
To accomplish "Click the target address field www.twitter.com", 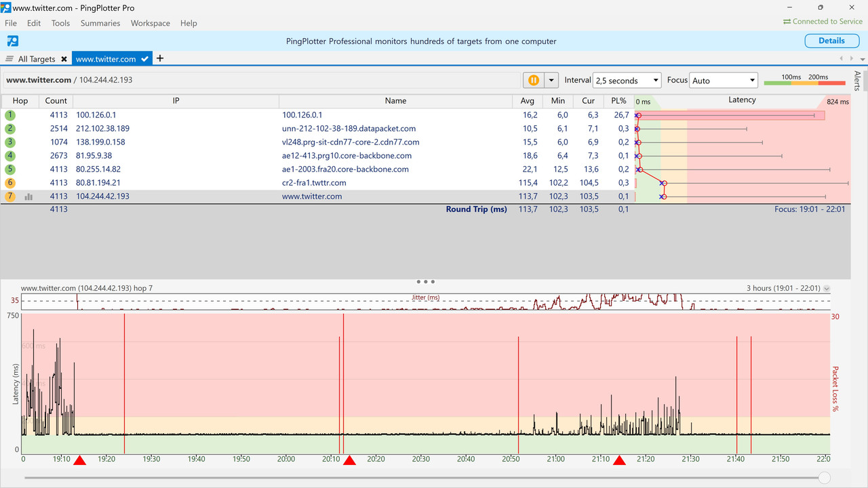I will [261, 80].
